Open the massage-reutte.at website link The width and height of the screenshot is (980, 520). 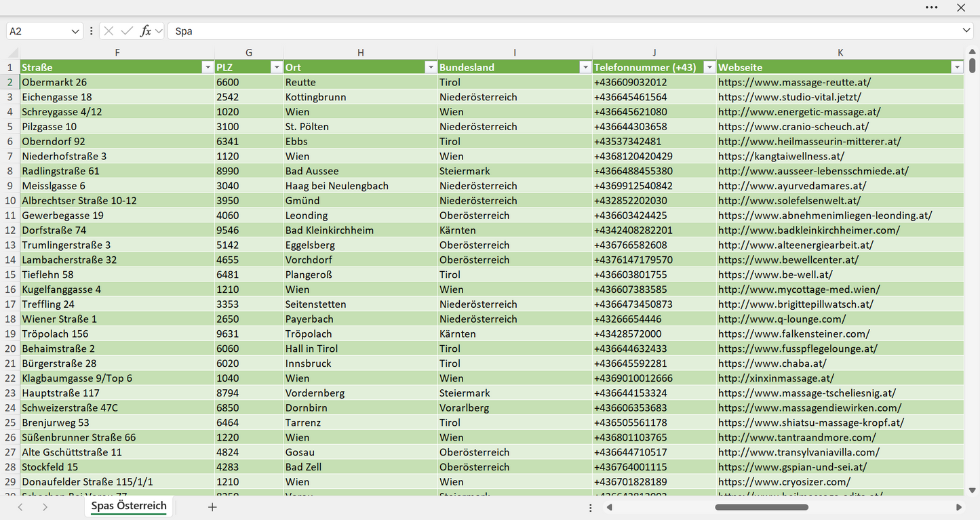click(794, 82)
